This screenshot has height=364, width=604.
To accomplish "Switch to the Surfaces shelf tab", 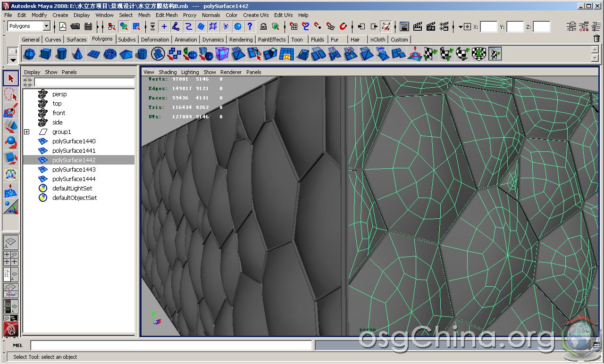I will (76, 40).
